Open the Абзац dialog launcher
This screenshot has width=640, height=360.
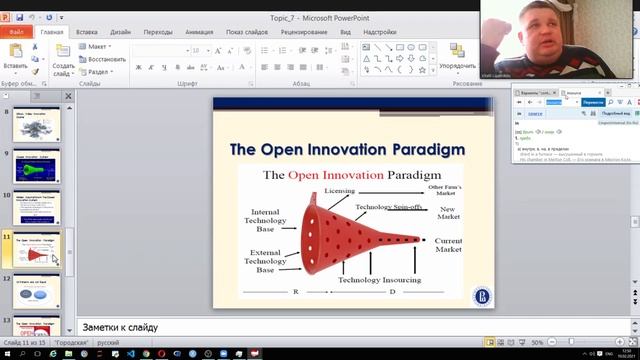(x=353, y=84)
